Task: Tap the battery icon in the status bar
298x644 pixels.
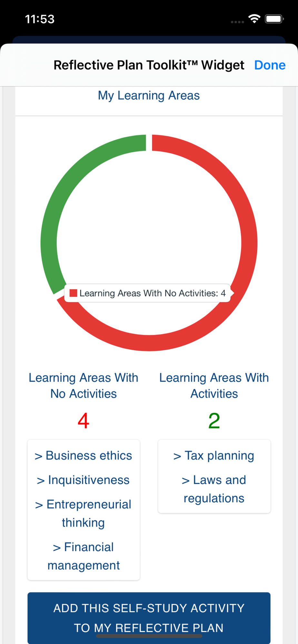Action: pyautogui.click(x=274, y=19)
